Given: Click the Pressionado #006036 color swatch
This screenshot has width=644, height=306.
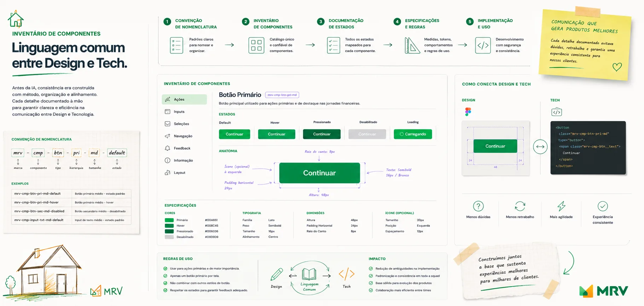Looking at the screenshot, I should point(169,231).
